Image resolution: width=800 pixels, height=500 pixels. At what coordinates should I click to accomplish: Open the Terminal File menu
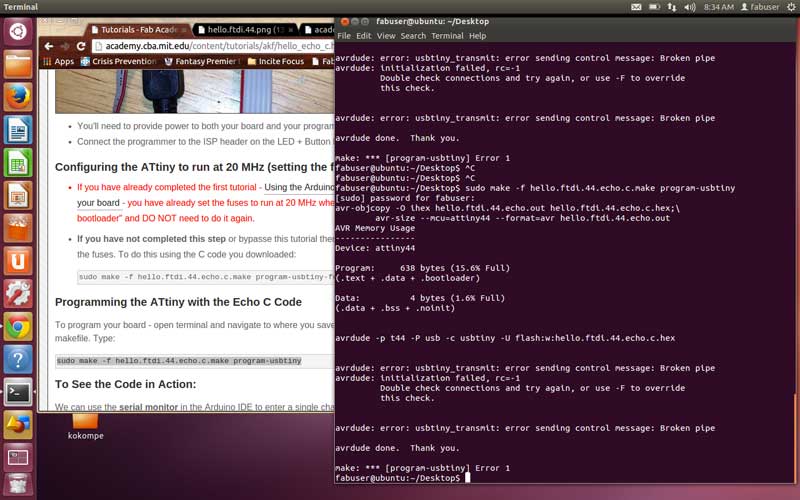tap(344, 36)
